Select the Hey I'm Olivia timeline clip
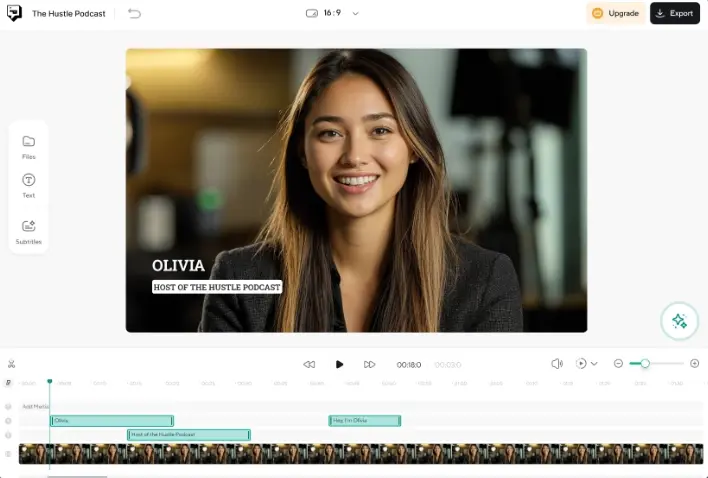The image size is (708, 478). pos(365,421)
